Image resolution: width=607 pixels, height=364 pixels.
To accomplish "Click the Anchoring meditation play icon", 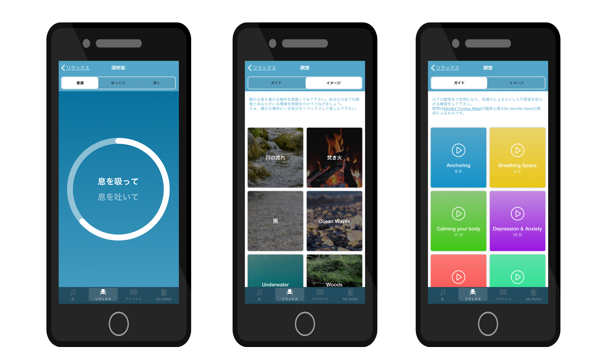I will [458, 150].
